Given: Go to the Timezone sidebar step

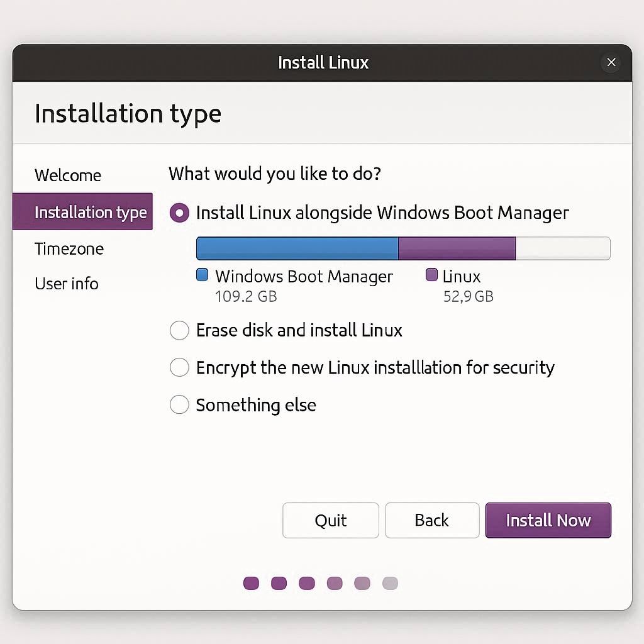Looking at the screenshot, I should pos(69,248).
